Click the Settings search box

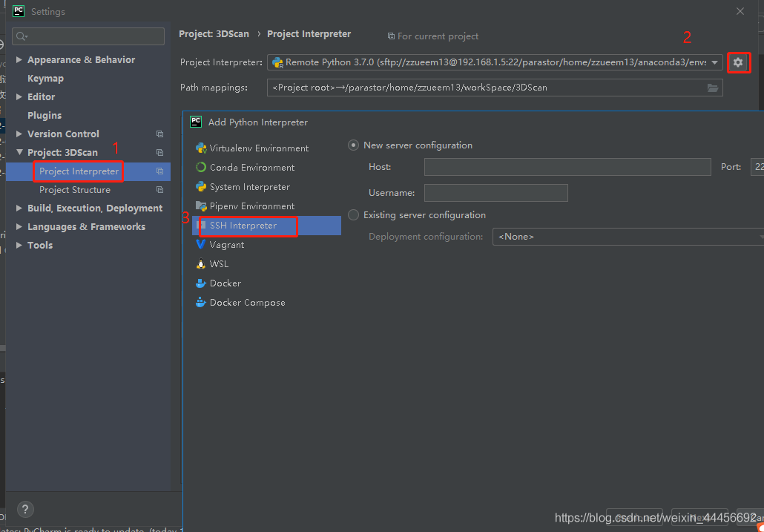88,36
